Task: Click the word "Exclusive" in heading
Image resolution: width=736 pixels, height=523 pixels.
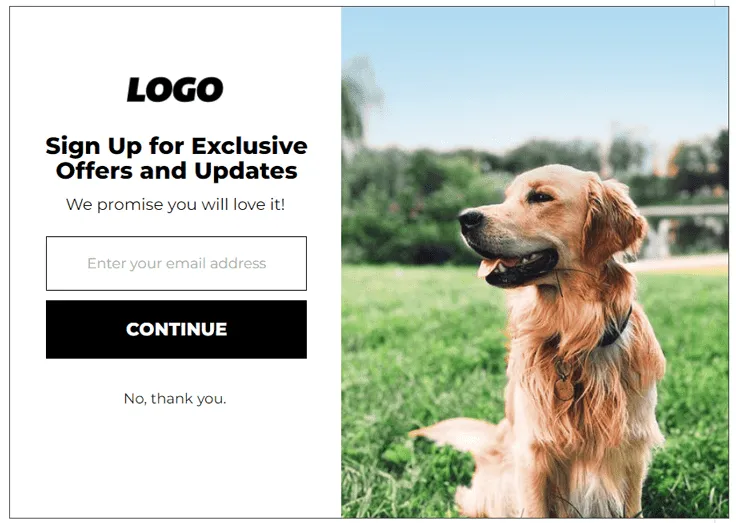Action: pos(249,146)
